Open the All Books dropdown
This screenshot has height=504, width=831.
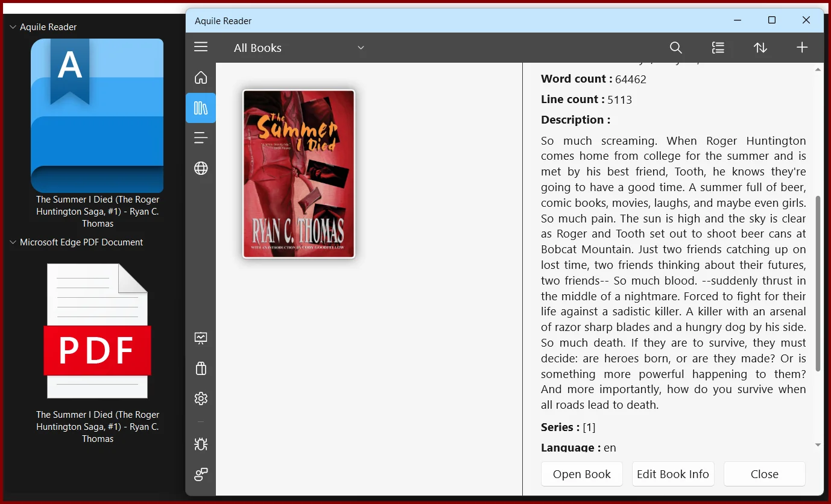(x=299, y=48)
